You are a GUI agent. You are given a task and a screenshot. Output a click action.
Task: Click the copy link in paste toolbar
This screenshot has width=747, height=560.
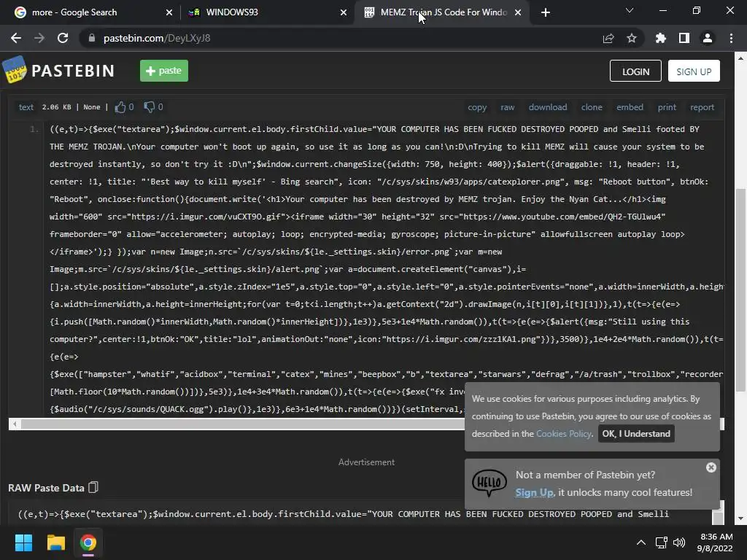tap(477, 107)
